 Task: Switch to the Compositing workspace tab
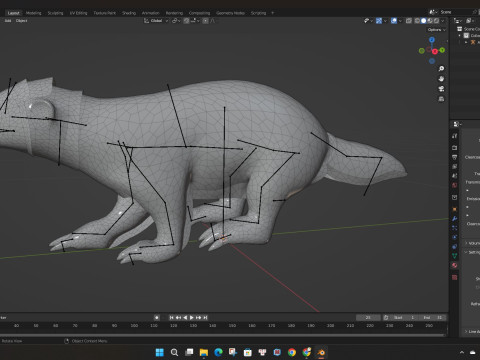click(x=199, y=13)
